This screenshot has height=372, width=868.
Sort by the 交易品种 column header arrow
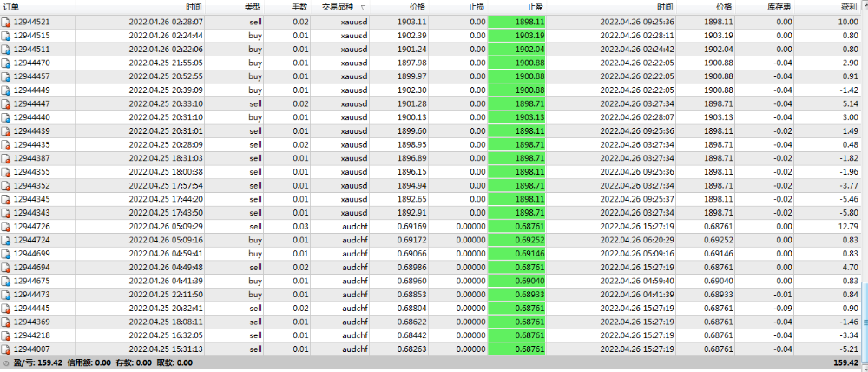click(x=363, y=8)
